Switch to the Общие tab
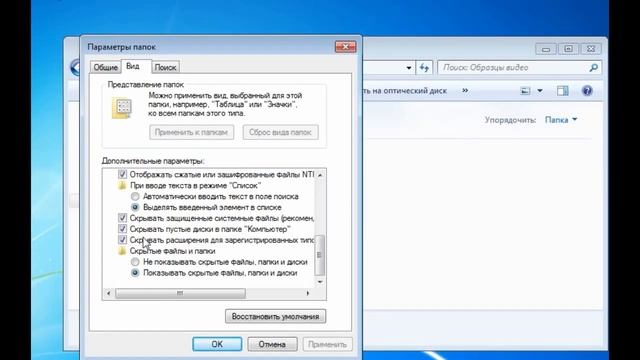This screenshot has height=360, width=640. click(105, 67)
